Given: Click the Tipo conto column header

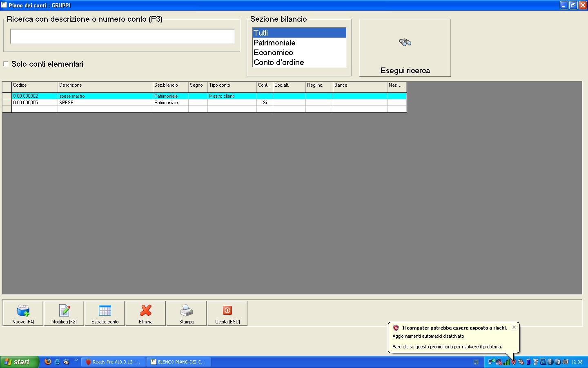Looking at the screenshot, I should point(232,87).
